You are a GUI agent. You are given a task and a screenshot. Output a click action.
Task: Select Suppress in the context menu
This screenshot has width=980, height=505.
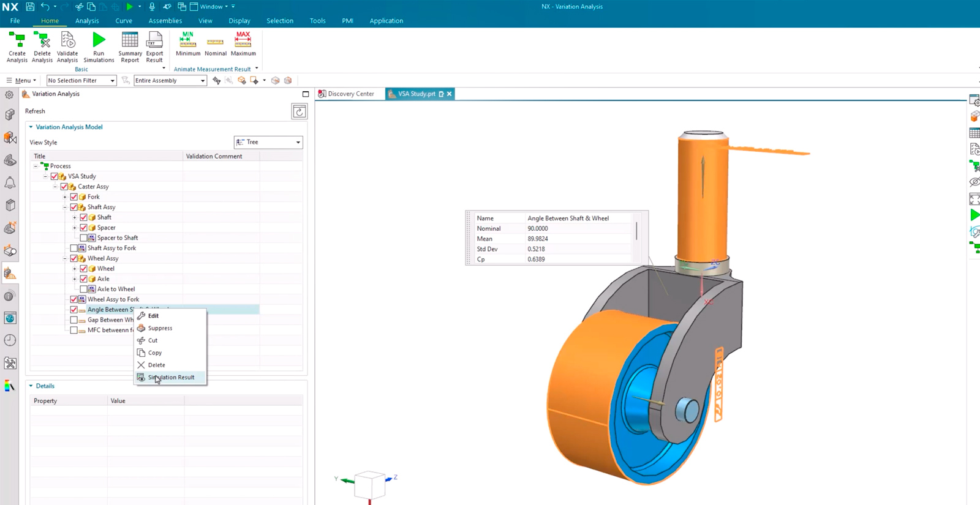coord(160,328)
